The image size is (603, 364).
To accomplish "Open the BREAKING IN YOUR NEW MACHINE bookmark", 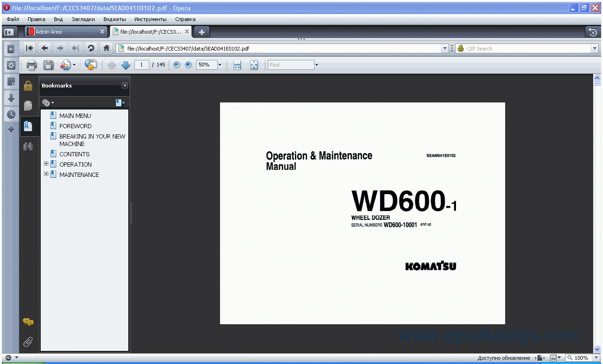I will coord(92,140).
